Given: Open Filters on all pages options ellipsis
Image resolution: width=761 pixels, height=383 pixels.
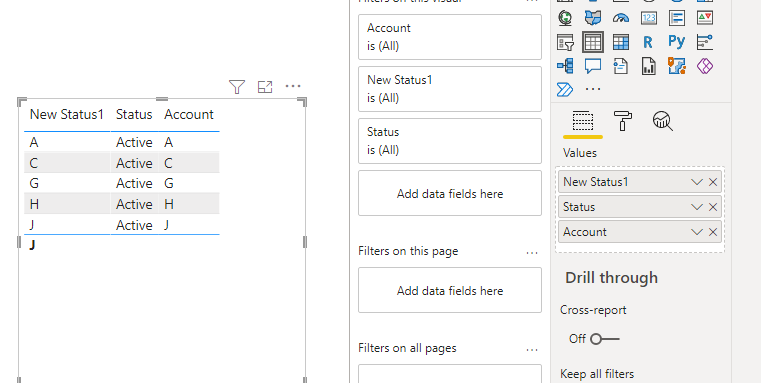Looking at the screenshot, I should tap(532, 350).
